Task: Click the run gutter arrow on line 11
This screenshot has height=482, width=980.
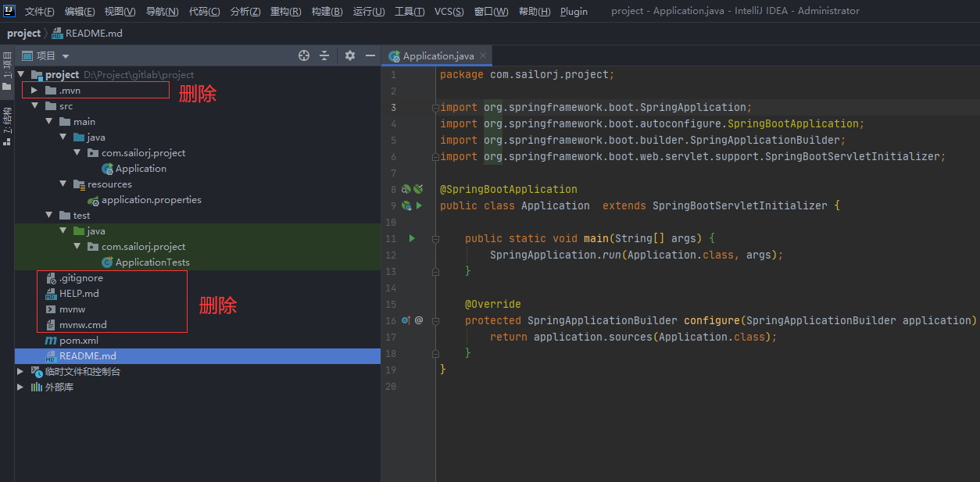Action: [x=412, y=238]
